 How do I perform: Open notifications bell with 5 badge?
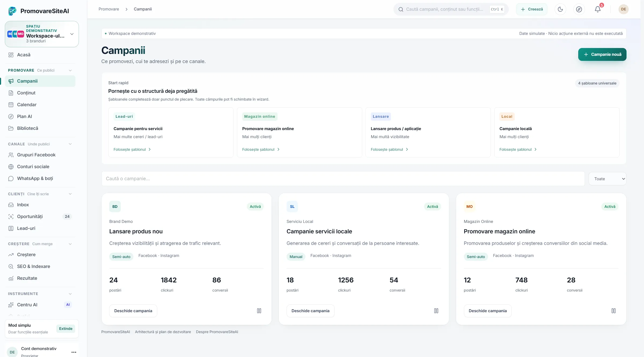click(598, 9)
